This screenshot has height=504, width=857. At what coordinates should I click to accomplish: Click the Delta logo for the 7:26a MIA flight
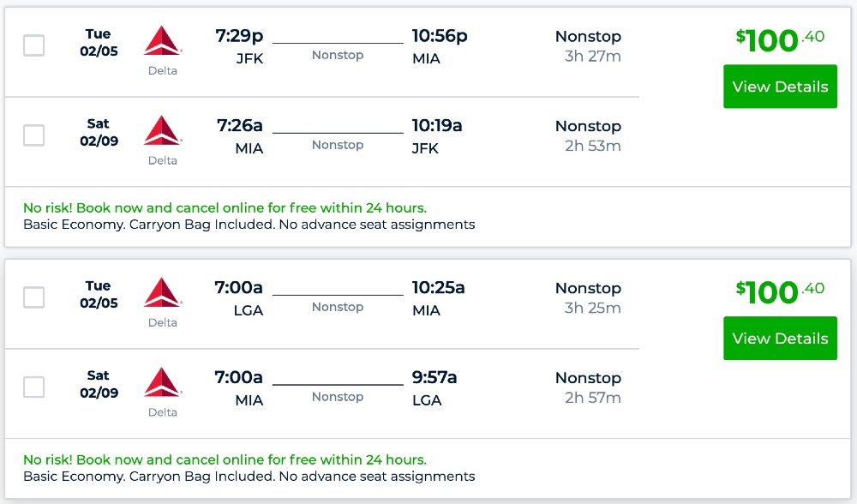163,131
